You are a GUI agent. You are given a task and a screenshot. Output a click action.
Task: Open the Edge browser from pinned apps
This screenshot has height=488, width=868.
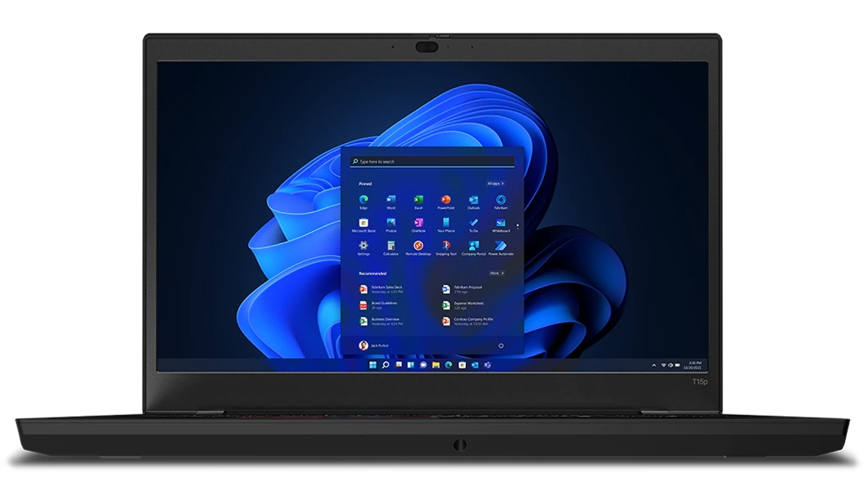click(x=364, y=201)
